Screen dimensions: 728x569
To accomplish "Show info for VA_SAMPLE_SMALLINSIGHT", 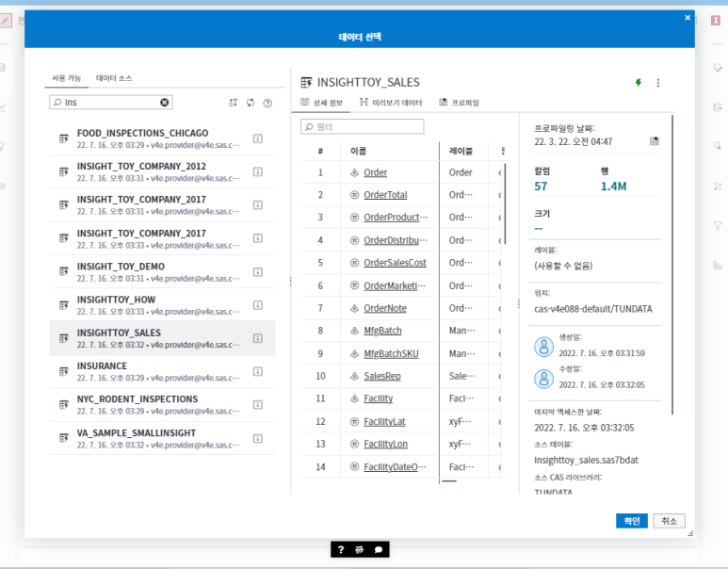I will click(x=258, y=438).
